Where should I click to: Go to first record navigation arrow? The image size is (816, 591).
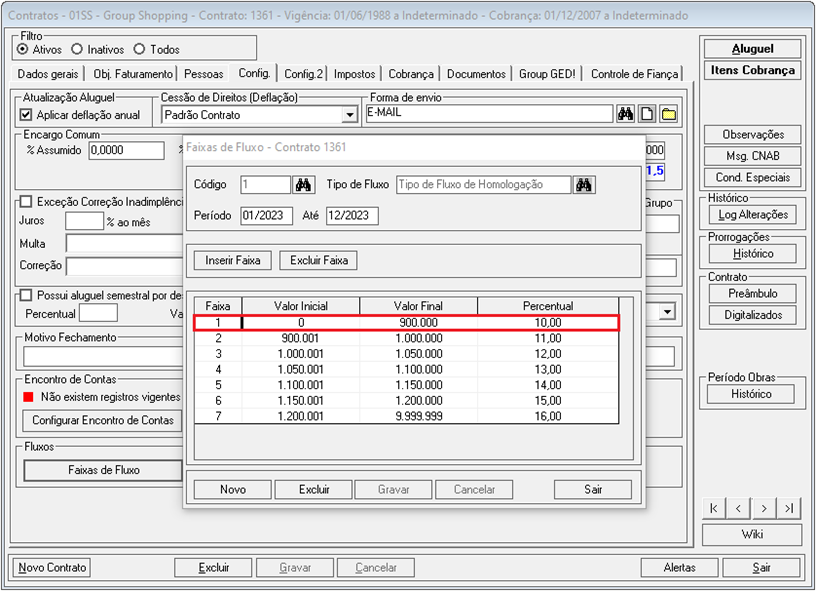pyautogui.click(x=713, y=509)
